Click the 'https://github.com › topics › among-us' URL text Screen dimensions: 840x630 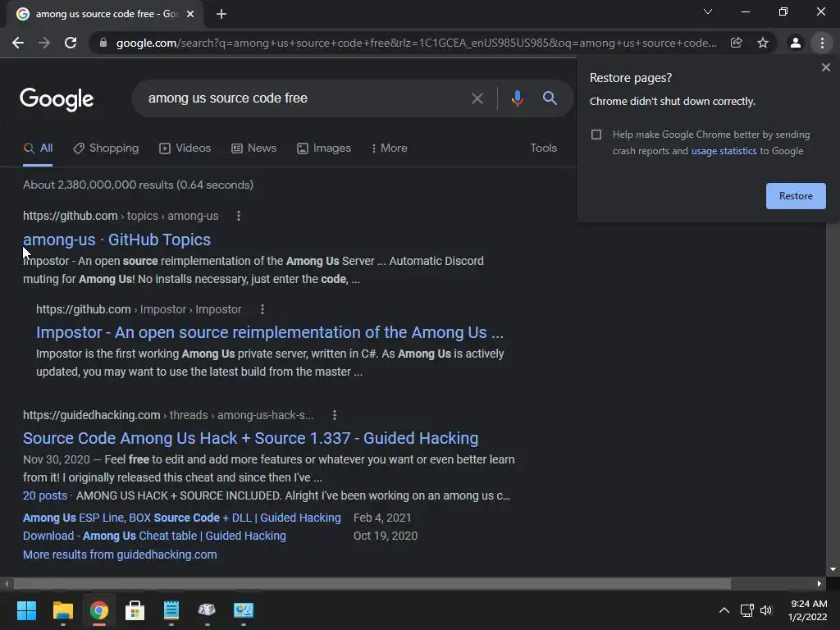tap(121, 216)
